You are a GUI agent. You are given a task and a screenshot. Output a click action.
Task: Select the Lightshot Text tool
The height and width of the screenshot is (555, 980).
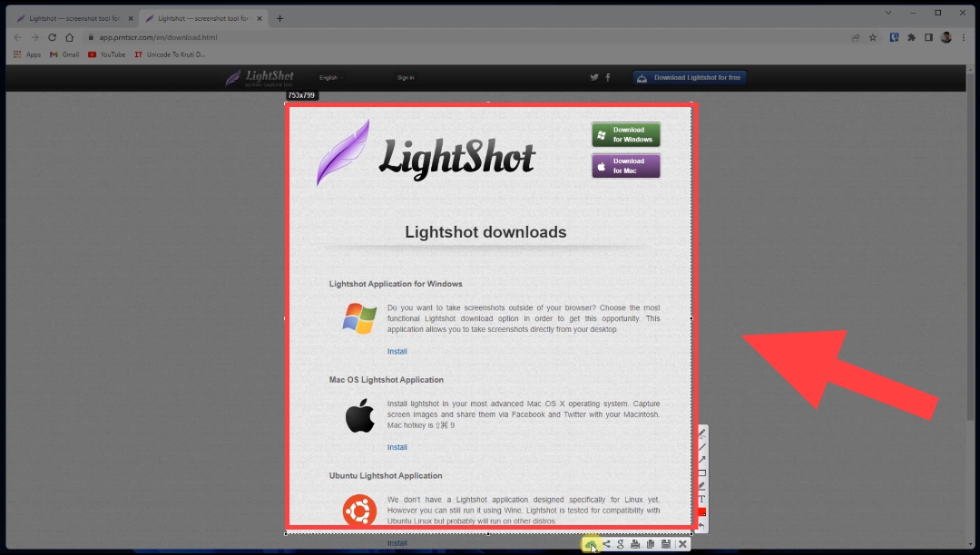point(701,499)
